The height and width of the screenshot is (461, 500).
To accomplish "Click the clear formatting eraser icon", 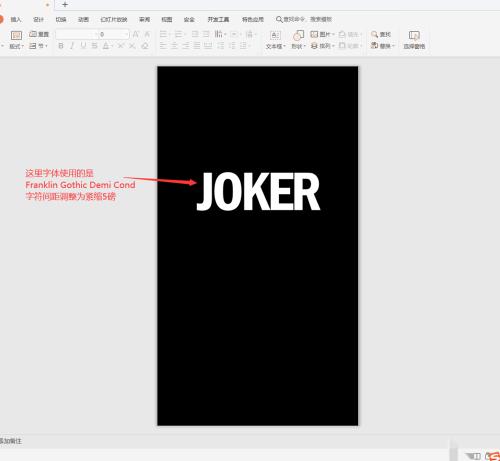I will [x=145, y=46].
